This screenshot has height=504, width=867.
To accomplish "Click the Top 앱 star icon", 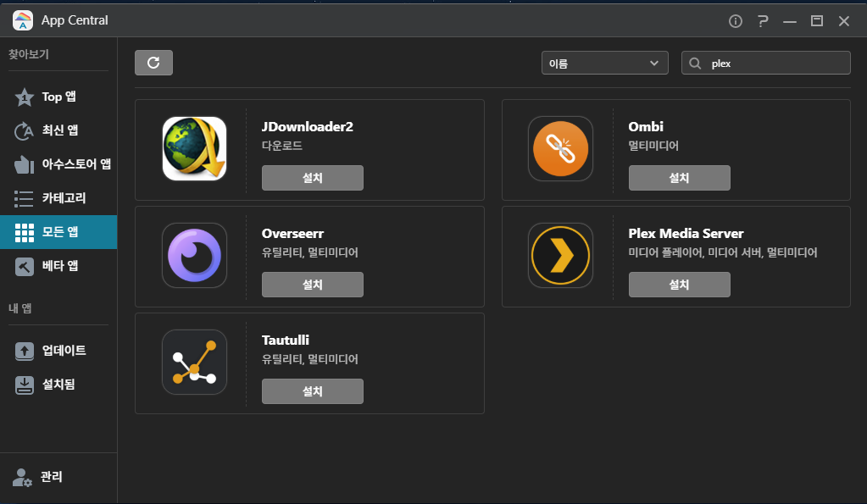I will (24, 97).
